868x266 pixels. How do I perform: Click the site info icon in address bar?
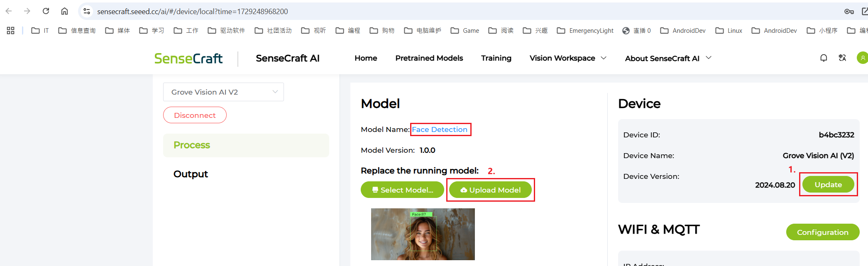pos(87,11)
